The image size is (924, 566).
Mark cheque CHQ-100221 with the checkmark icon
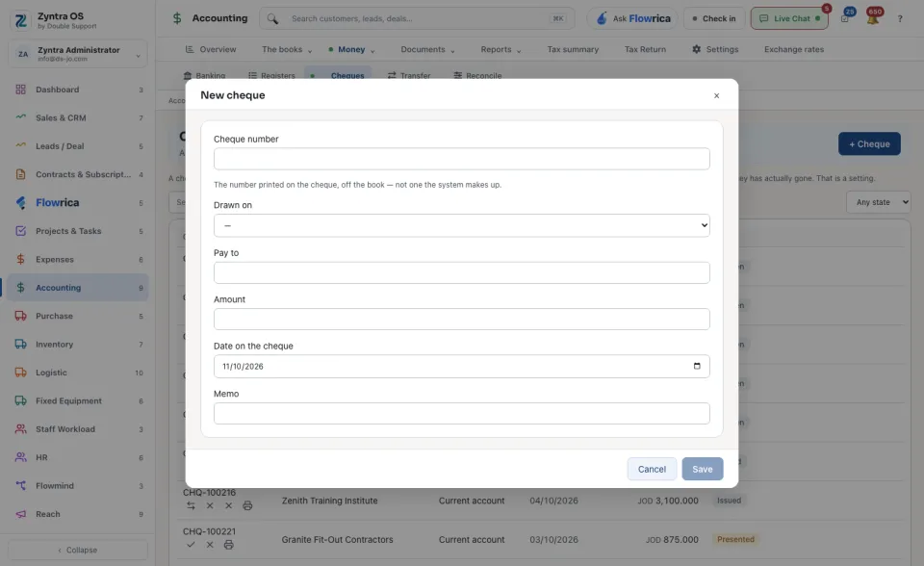191,545
